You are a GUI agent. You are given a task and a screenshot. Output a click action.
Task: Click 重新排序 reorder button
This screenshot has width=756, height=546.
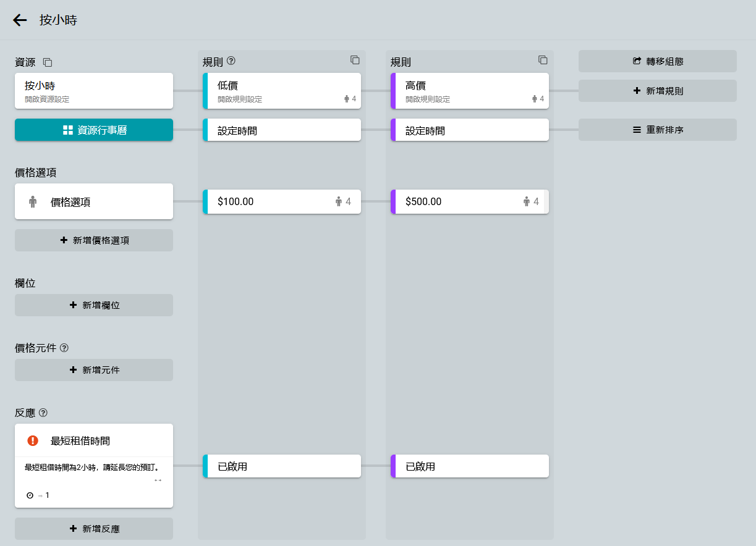coord(658,130)
